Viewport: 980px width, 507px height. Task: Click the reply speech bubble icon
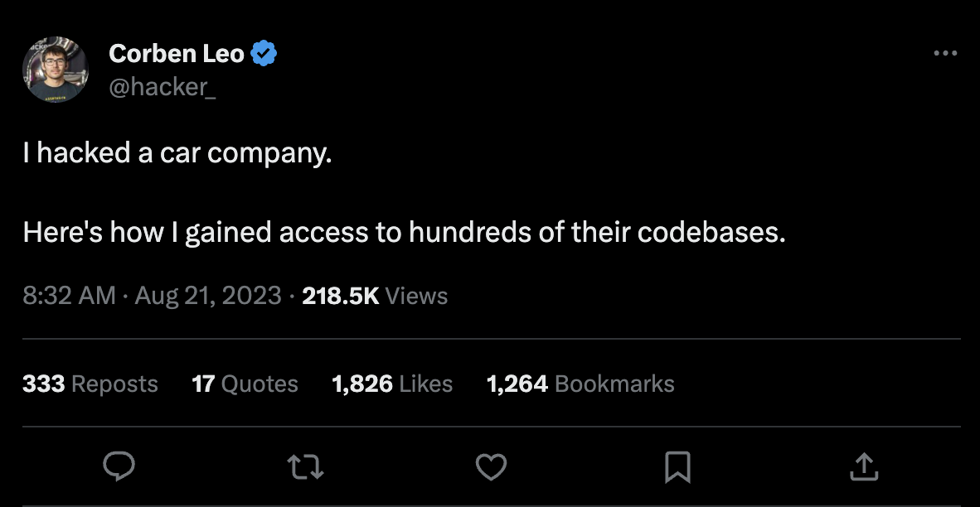[119, 466]
